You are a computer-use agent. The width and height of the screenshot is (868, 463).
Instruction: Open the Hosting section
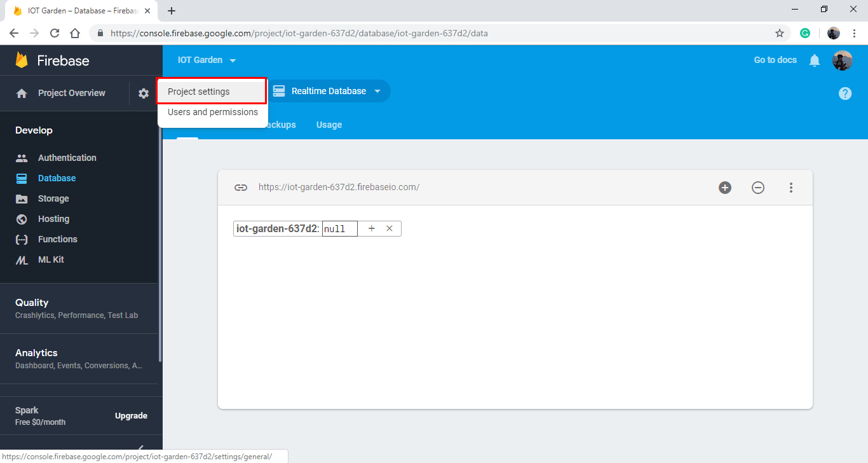(53, 219)
